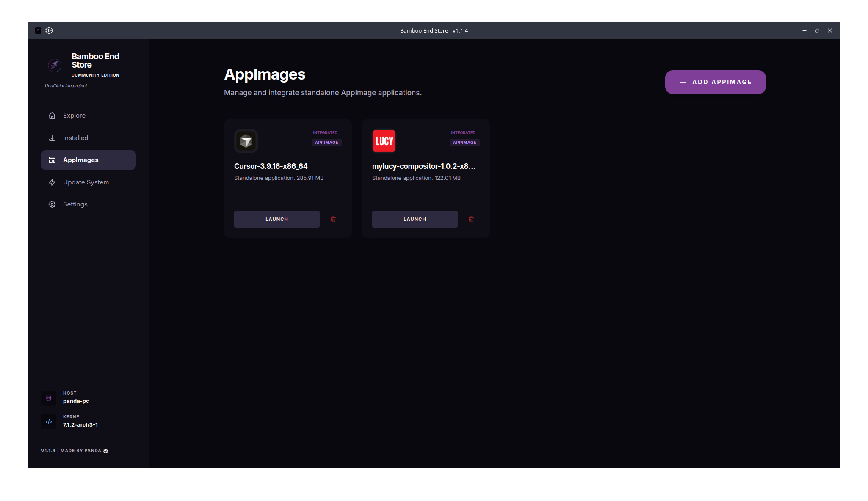Click the mylucy-compositor-1.0.2 title
This screenshot has width=868, height=501.
point(424,166)
